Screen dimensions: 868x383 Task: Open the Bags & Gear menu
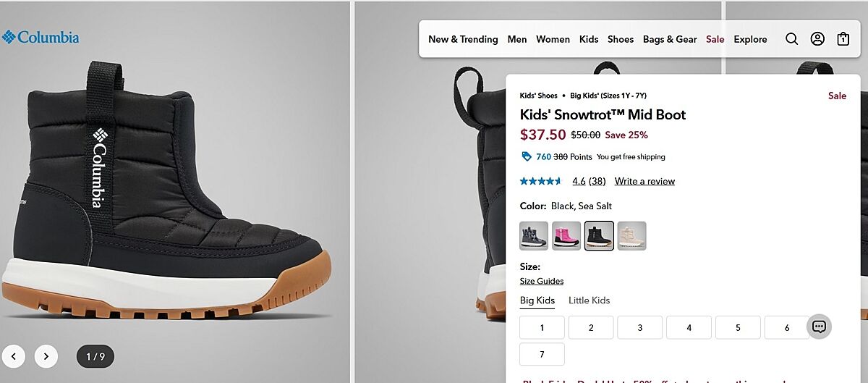point(670,39)
